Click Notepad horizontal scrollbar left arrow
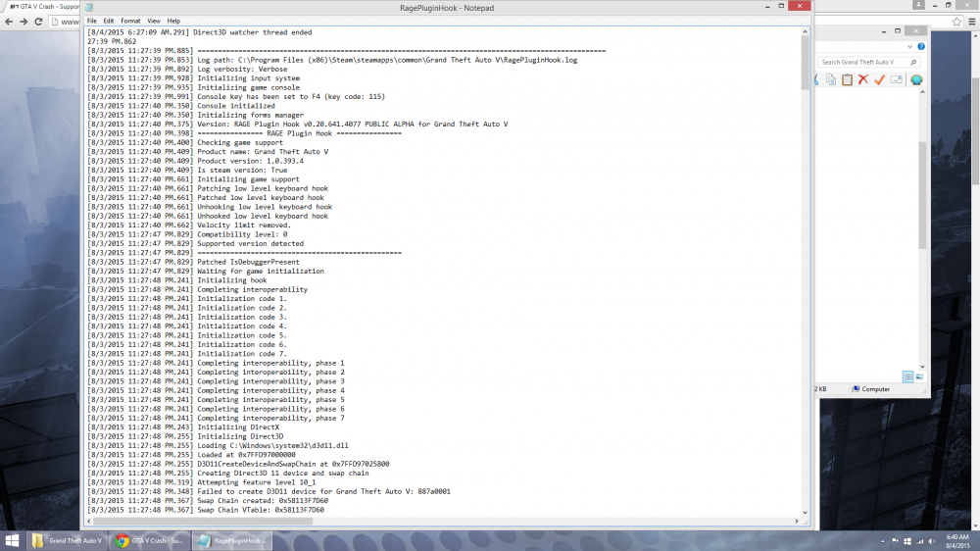The height and width of the screenshot is (551, 980). coord(89,521)
